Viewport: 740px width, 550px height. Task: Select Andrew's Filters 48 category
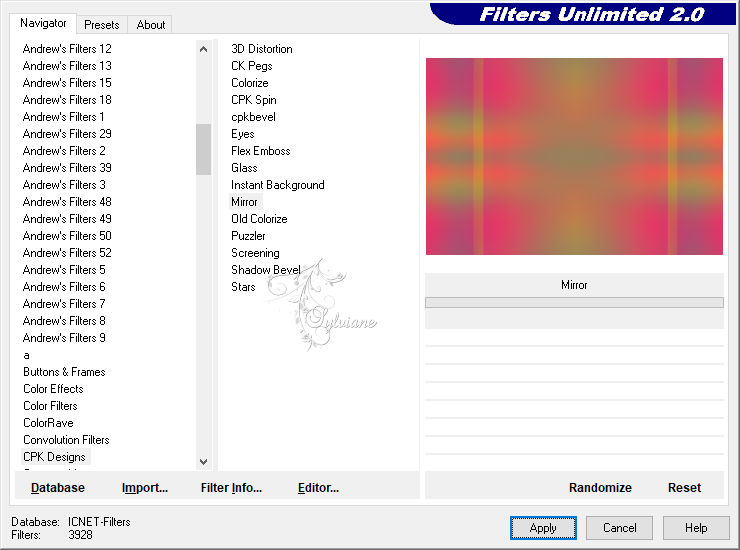click(67, 202)
